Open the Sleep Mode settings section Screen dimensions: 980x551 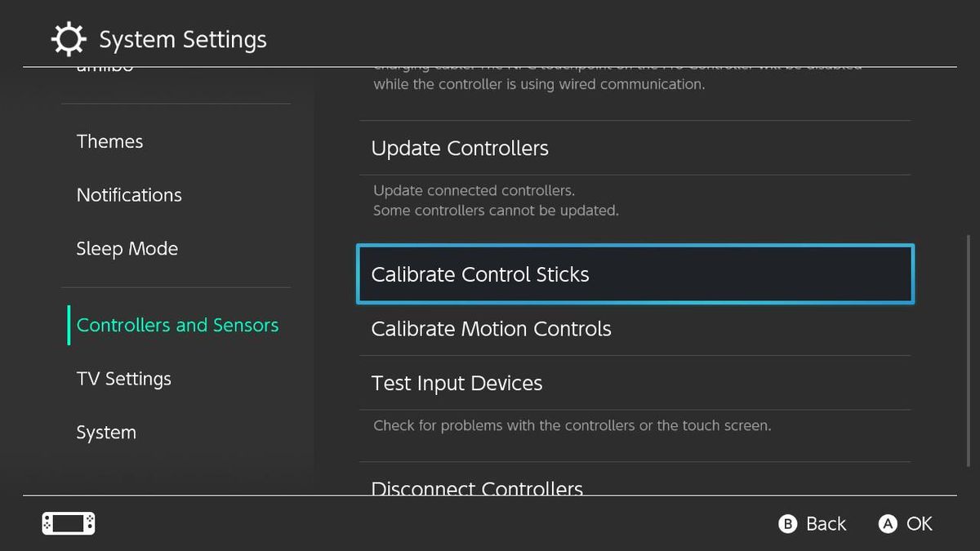click(x=127, y=248)
